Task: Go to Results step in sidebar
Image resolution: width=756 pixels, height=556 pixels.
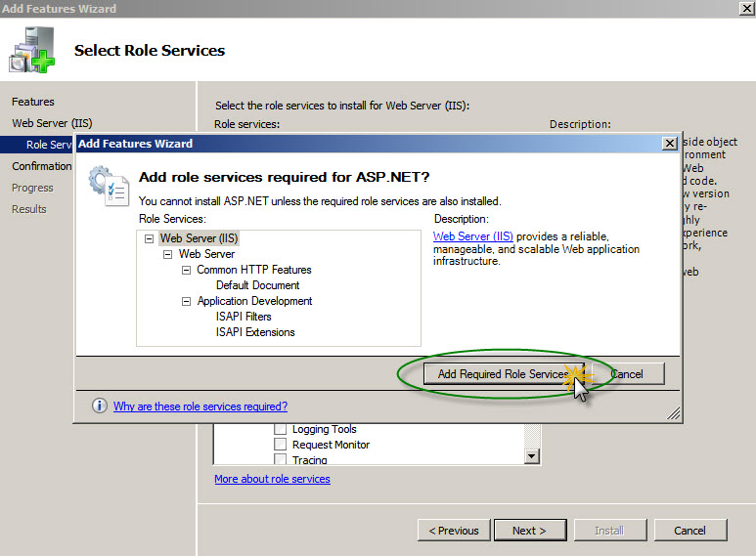Action: [x=29, y=209]
